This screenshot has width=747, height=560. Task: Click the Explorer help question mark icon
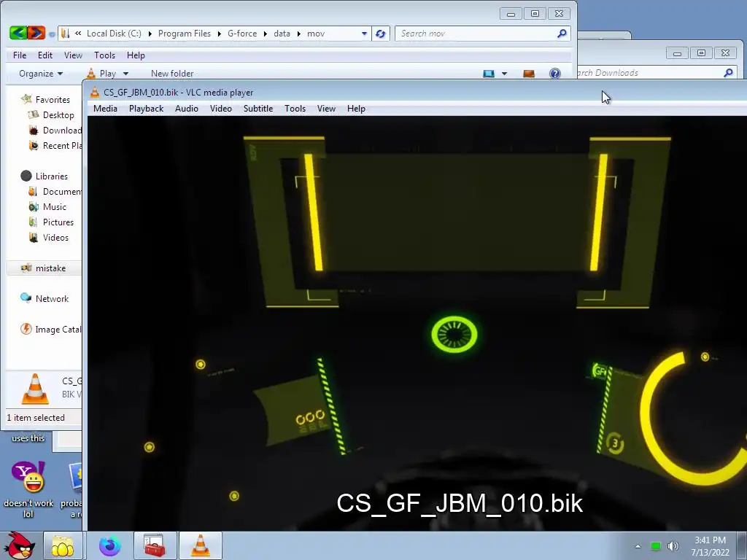click(555, 74)
